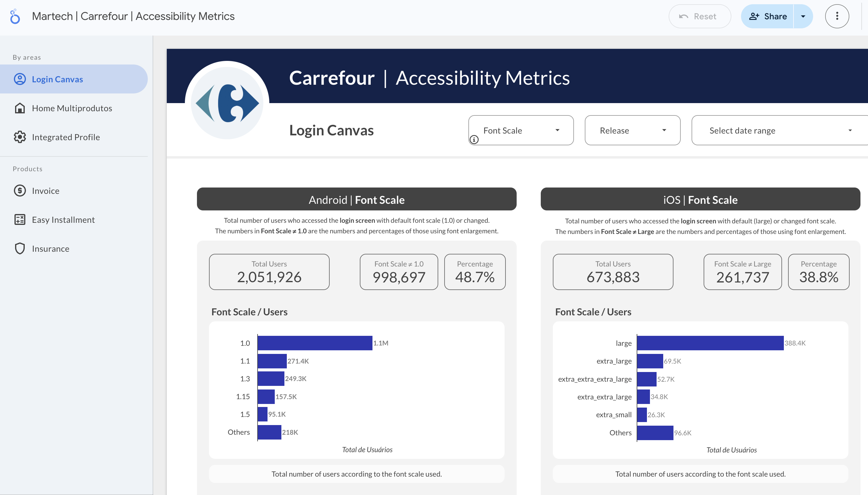Click the Login Canvas user icon
The height and width of the screenshot is (495, 868).
click(x=20, y=79)
